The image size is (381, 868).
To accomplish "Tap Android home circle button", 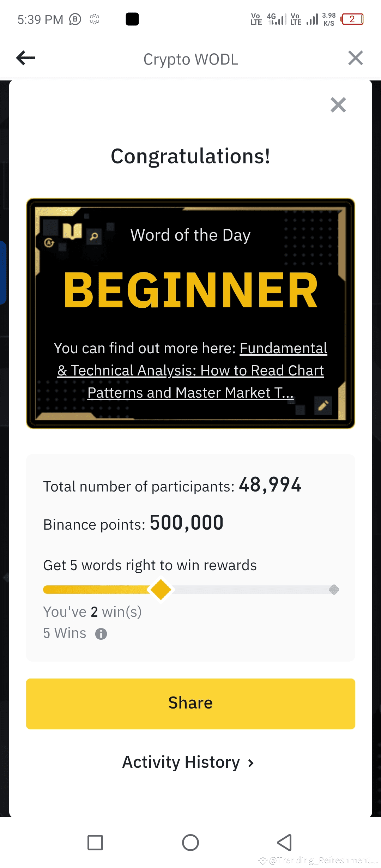I will pos(190,843).
